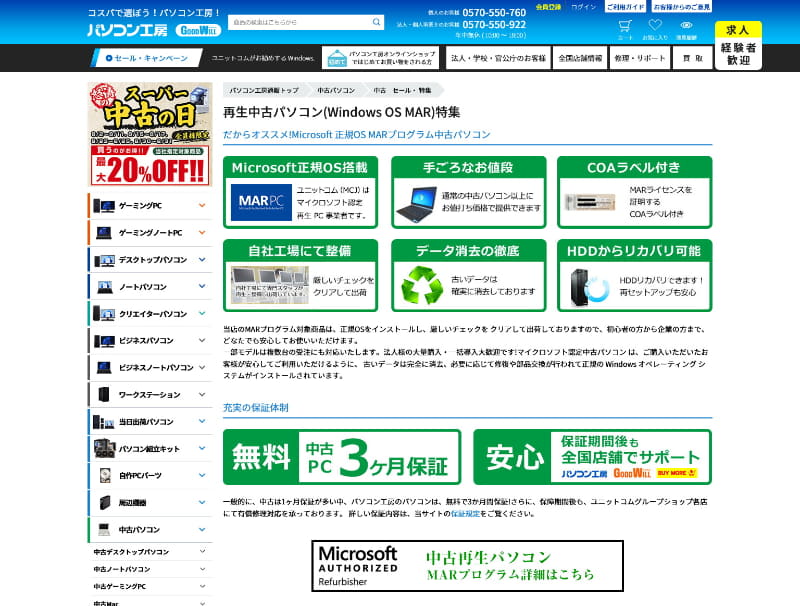Select the デスクトップパソコン category icon
The image size is (800, 606).
click(x=106, y=260)
